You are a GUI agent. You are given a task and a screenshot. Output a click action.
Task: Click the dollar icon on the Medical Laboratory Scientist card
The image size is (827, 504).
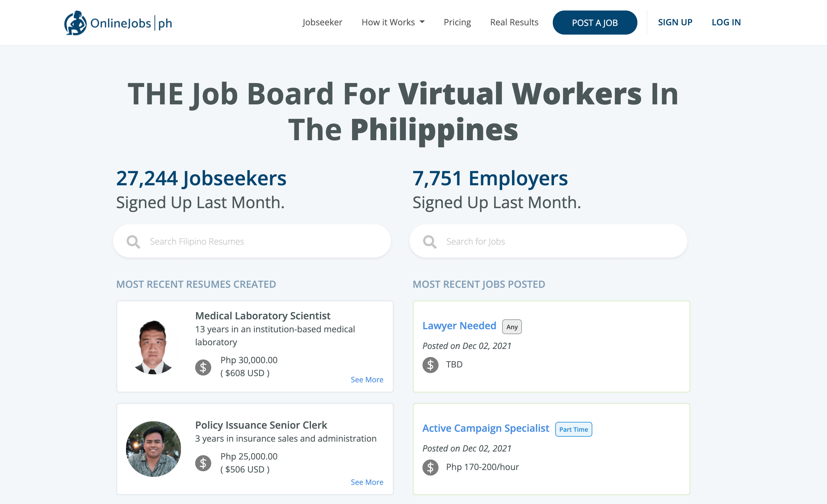[x=203, y=367]
